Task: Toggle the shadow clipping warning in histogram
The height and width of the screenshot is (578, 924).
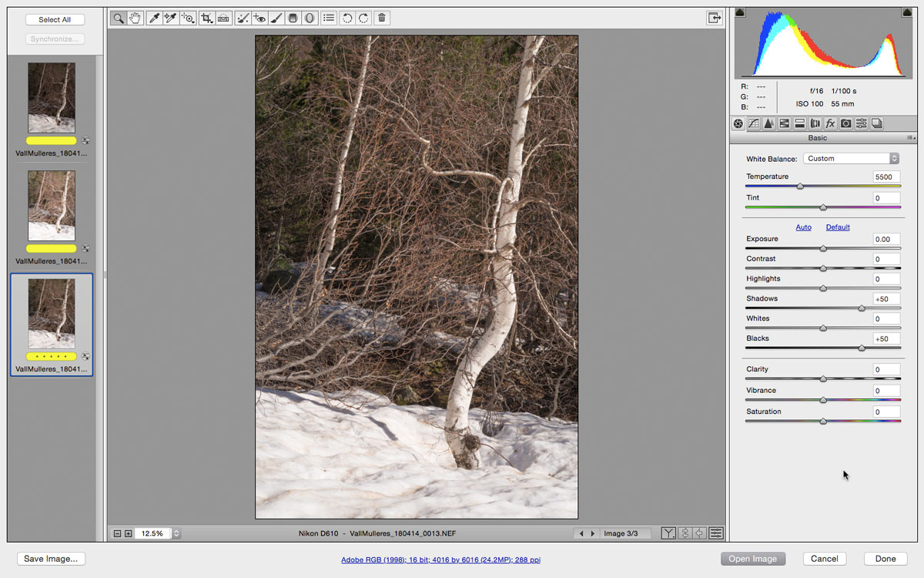Action: tap(740, 12)
